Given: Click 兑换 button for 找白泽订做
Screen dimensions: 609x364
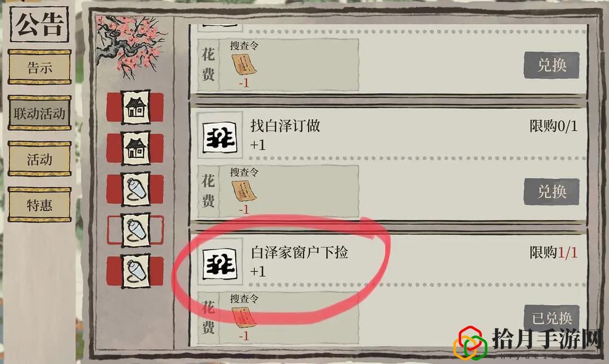Looking at the screenshot, I should click(551, 192).
